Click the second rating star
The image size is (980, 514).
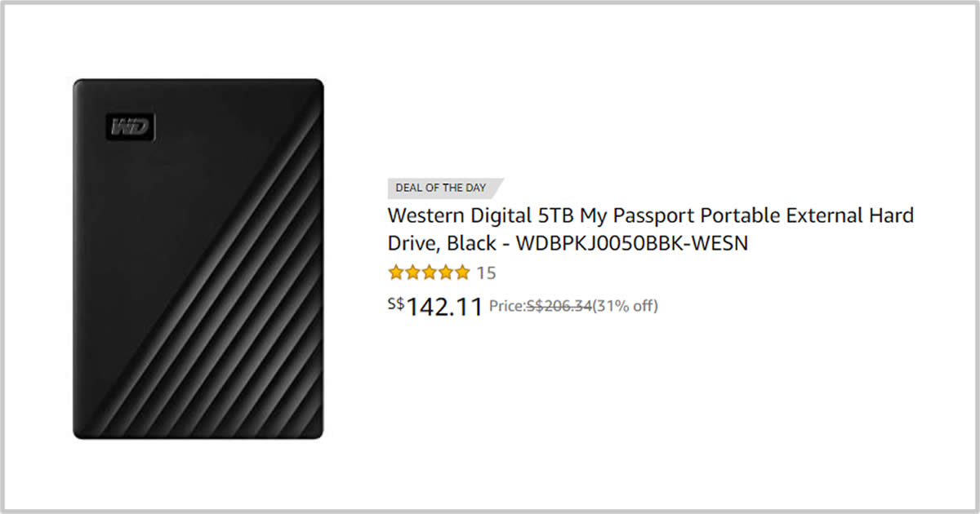[412, 273]
